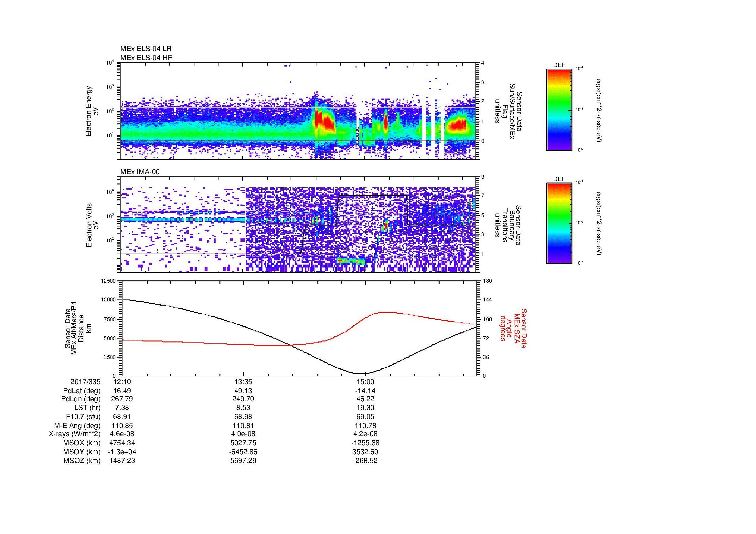Click the MSOZ value -268.52
The height and width of the screenshot is (534, 756).
pyautogui.click(x=366, y=461)
